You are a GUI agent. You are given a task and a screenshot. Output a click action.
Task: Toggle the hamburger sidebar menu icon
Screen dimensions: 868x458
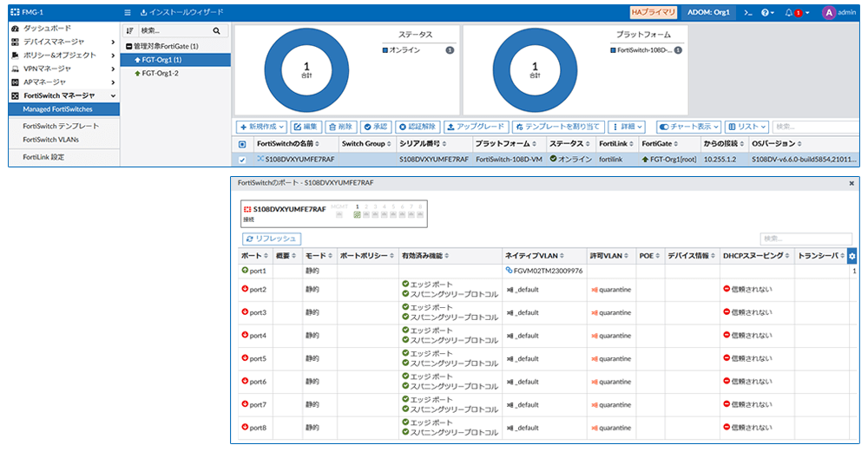(128, 12)
